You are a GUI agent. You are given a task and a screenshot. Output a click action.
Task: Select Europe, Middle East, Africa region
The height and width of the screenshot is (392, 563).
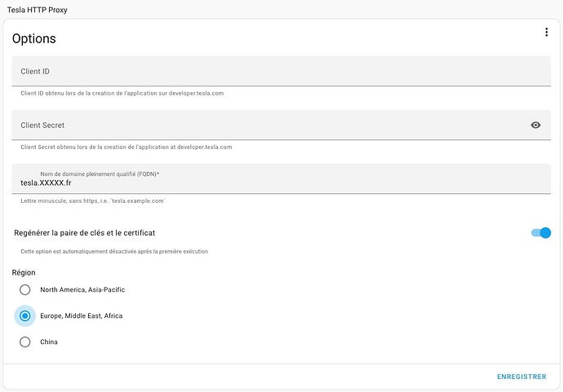pos(24,316)
